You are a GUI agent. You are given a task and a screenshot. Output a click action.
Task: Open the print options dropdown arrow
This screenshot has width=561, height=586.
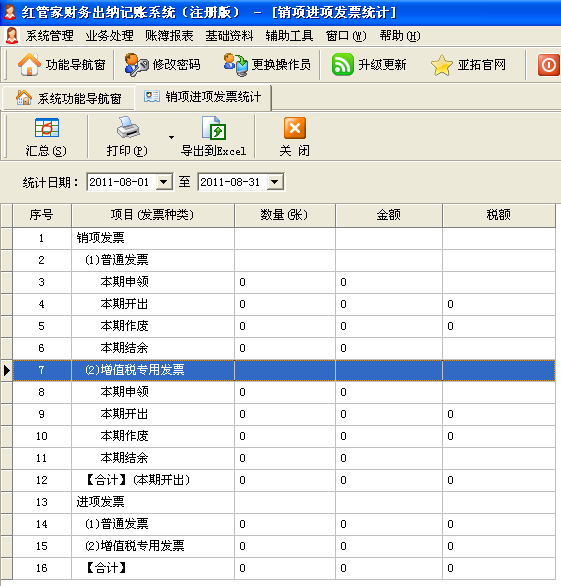coord(171,138)
